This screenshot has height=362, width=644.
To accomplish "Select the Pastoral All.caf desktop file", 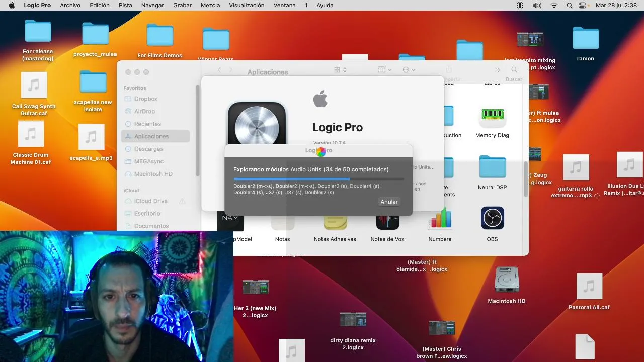I will (x=589, y=286).
